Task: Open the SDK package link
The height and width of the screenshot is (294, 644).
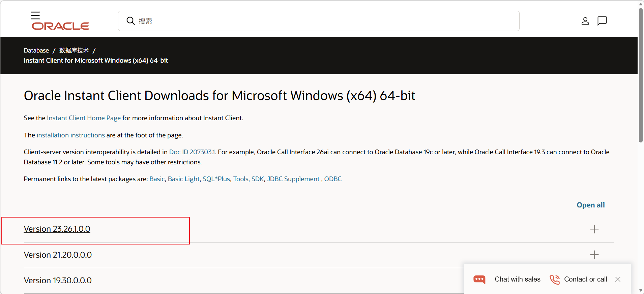Action: [258, 179]
